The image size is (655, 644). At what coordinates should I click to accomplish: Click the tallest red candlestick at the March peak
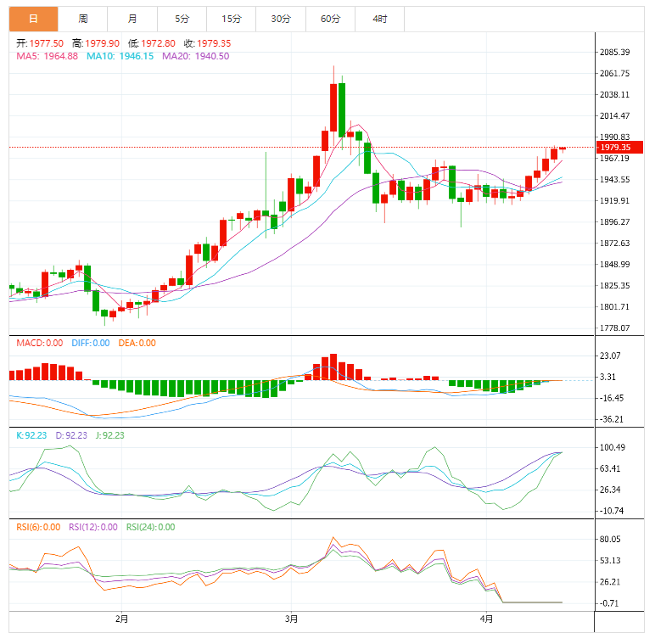click(x=333, y=108)
